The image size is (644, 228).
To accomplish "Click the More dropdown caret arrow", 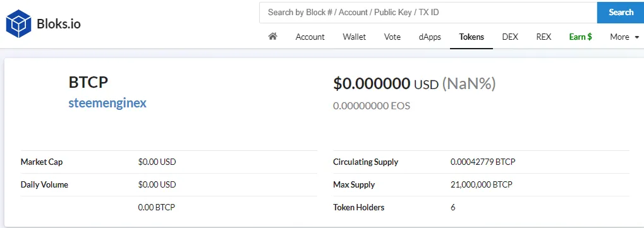I will tap(637, 37).
